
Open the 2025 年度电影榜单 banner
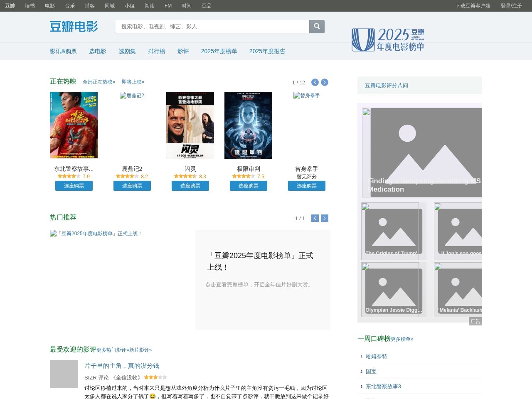click(x=388, y=40)
